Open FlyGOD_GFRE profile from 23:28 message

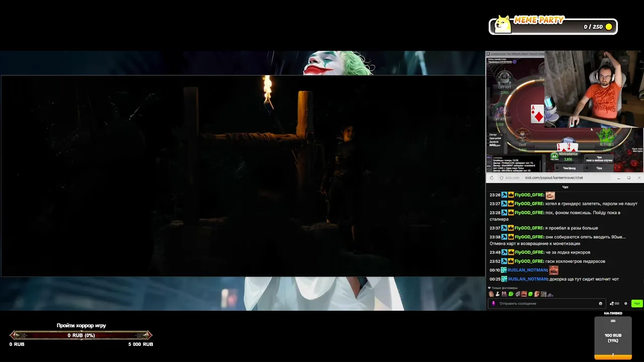pyautogui.click(x=529, y=213)
